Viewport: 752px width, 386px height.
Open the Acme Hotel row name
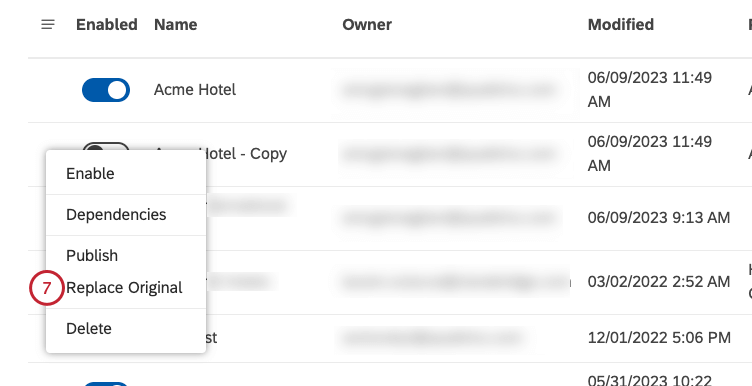(x=195, y=90)
